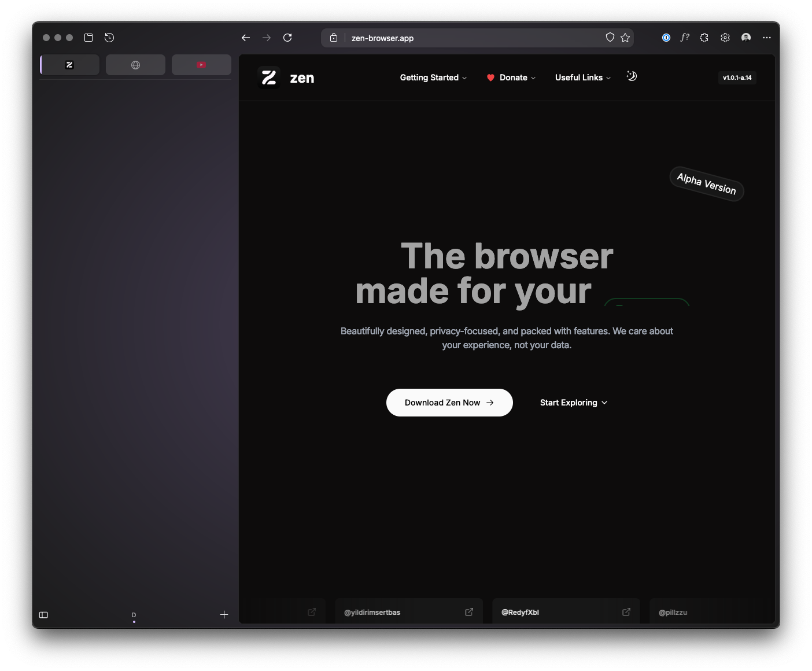This screenshot has width=812, height=671.
Task: Toggle dark mode moon icon
Action: coord(632,76)
